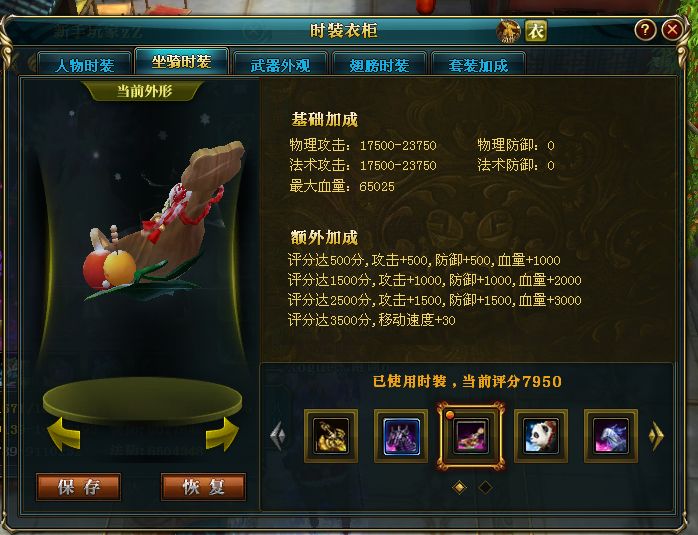Switch to the first page indicator diamond
Image resolution: width=698 pixels, height=535 pixels.
[x=459, y=487]
